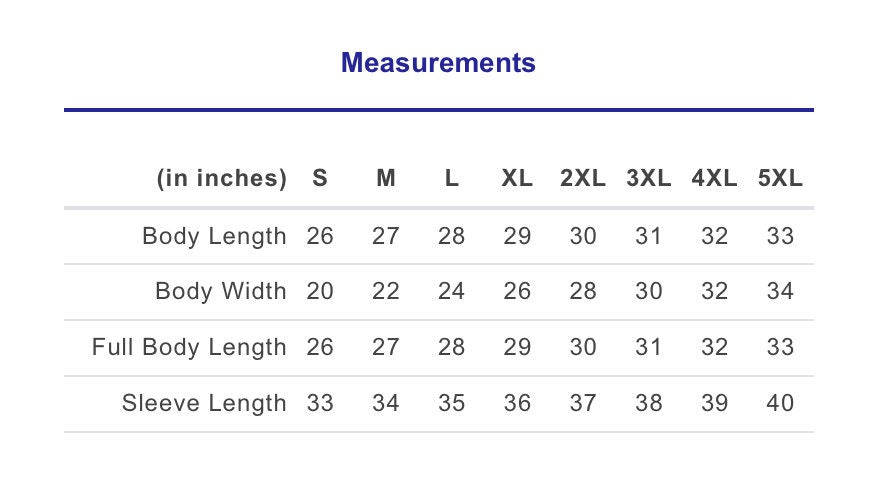Click the M size column header
Viewport: 874px width, 496px height.
tap(386, 179)
